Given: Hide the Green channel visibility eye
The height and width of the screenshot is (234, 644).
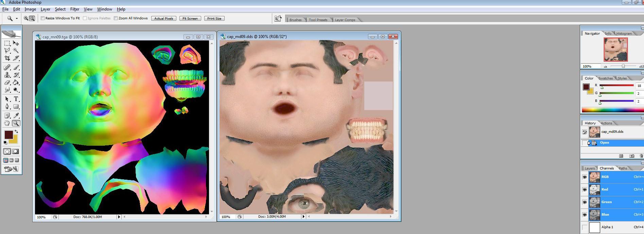Looking at the screenshot, I should point(585,202).
